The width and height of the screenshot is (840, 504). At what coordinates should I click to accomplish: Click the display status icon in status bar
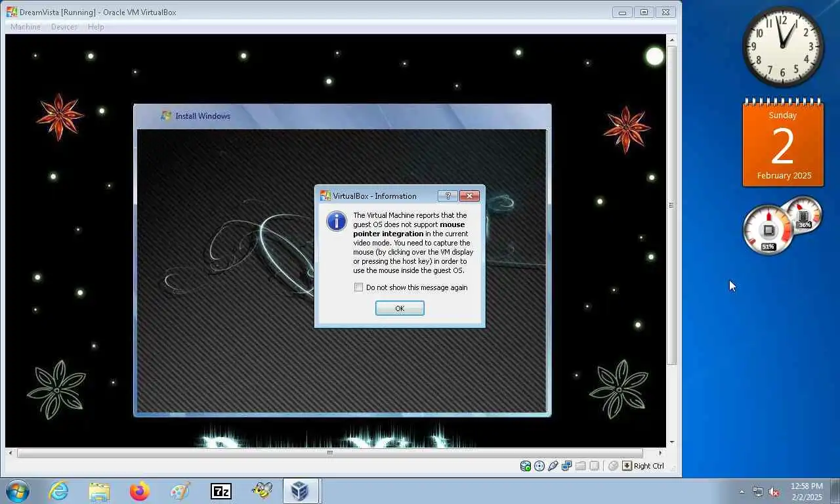[x=594, y=466]
